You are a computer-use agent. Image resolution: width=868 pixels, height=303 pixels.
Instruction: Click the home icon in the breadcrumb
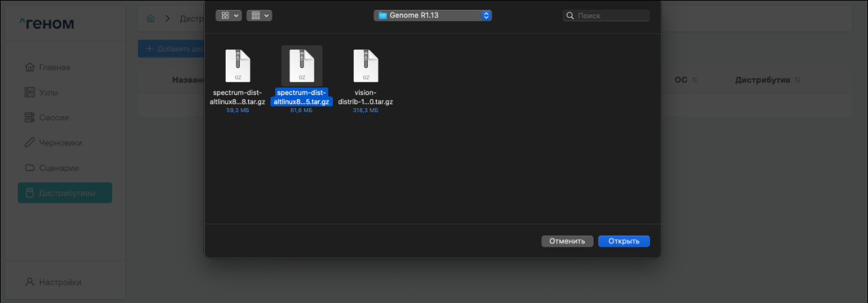pos(151,18)
